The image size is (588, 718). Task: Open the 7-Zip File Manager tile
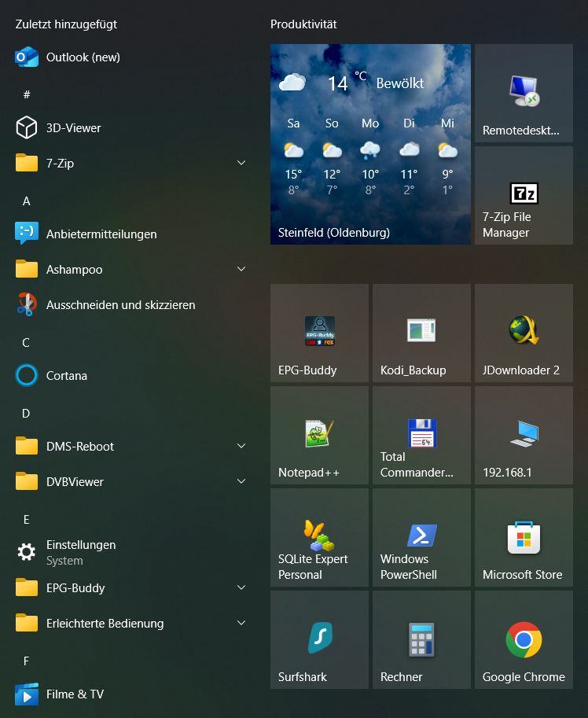[x=524, y=196]
